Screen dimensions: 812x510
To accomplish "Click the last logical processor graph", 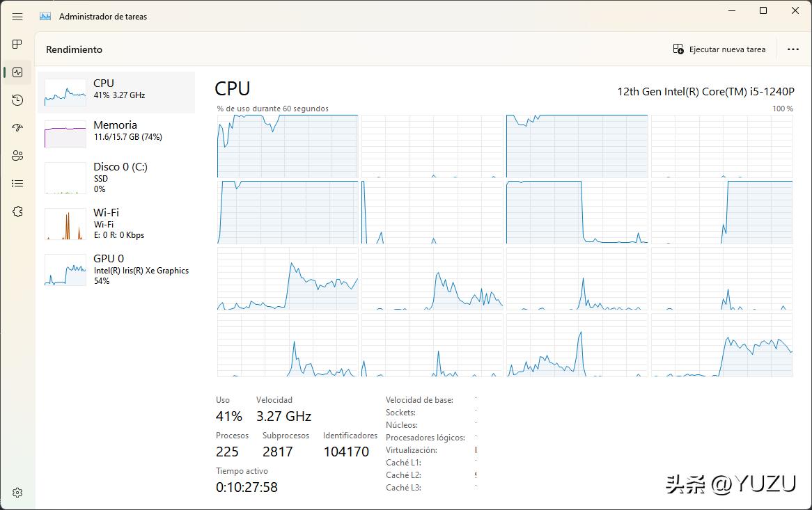I will pyautogui.click(x=721, y=345).
